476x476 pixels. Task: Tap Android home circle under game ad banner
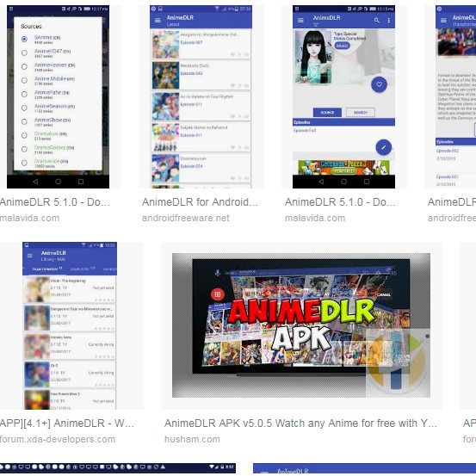tap(343, 182)
